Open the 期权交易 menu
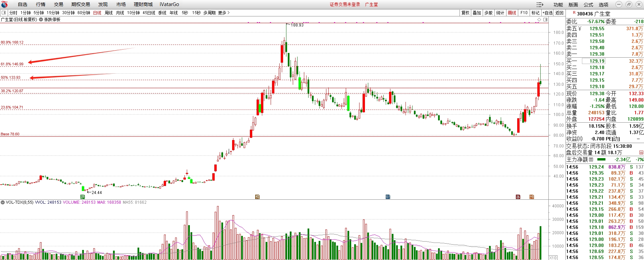Image resolution: width=644 pixels, height=260 pixels. [81, 4]
